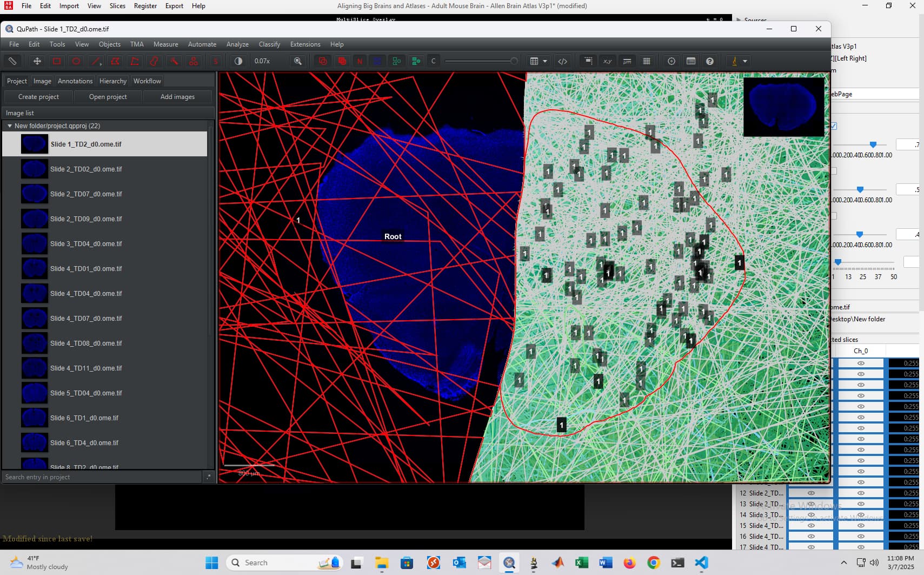
Task: Select the Move tool
Action: (x=37, y=61)
